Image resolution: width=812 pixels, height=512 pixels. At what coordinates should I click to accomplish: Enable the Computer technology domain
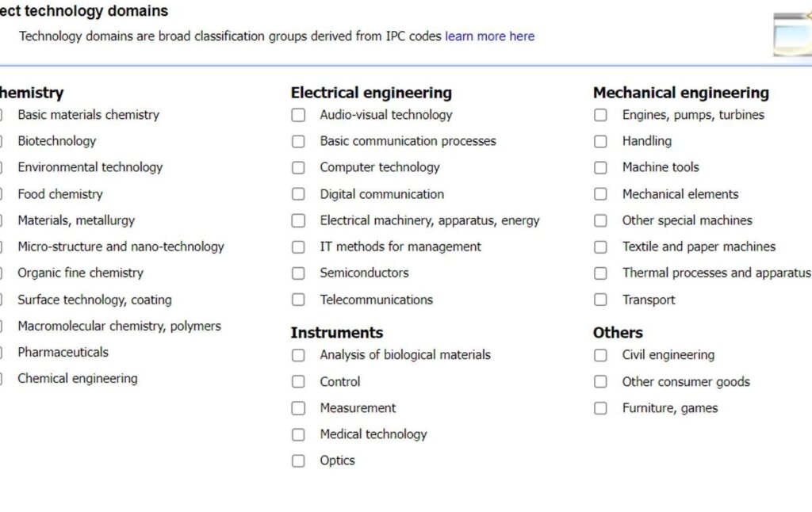pyautogui.click(x=298, y=168)
